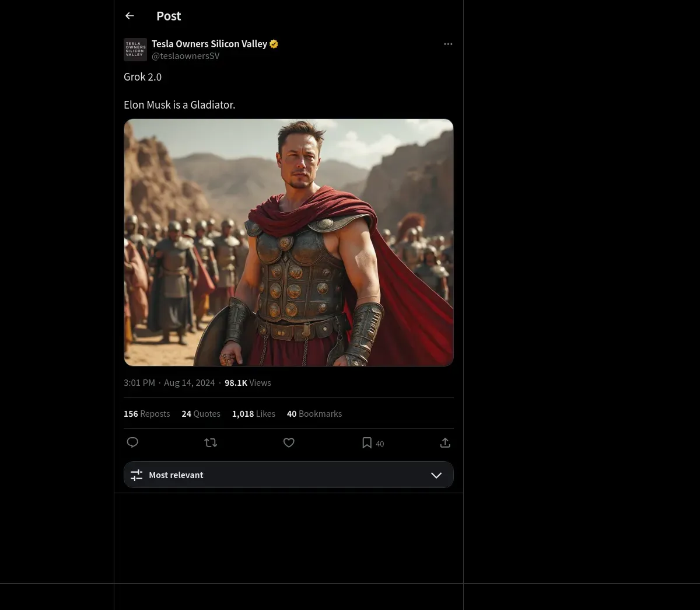The width and height of the screenshot is (700, 610).
Task: Open the Tesla Owners Silicon Valley profile name
Action: pos(209,44)
